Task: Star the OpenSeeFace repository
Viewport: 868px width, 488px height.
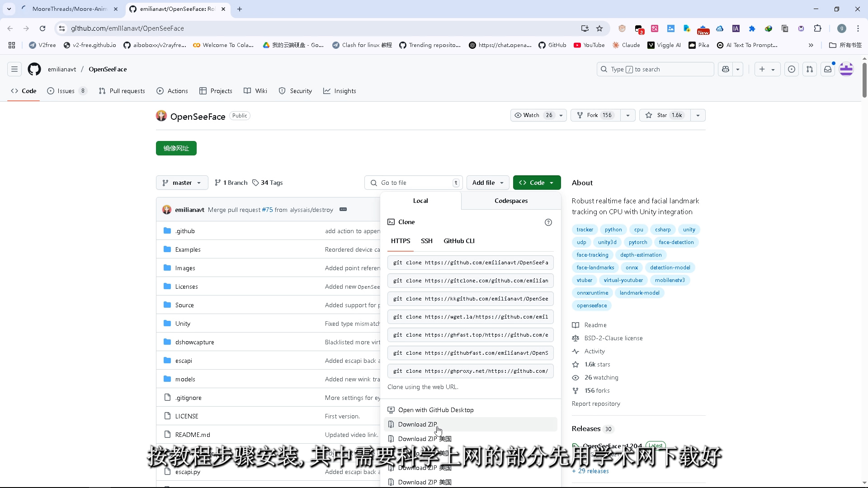Action: click(663, 115)
